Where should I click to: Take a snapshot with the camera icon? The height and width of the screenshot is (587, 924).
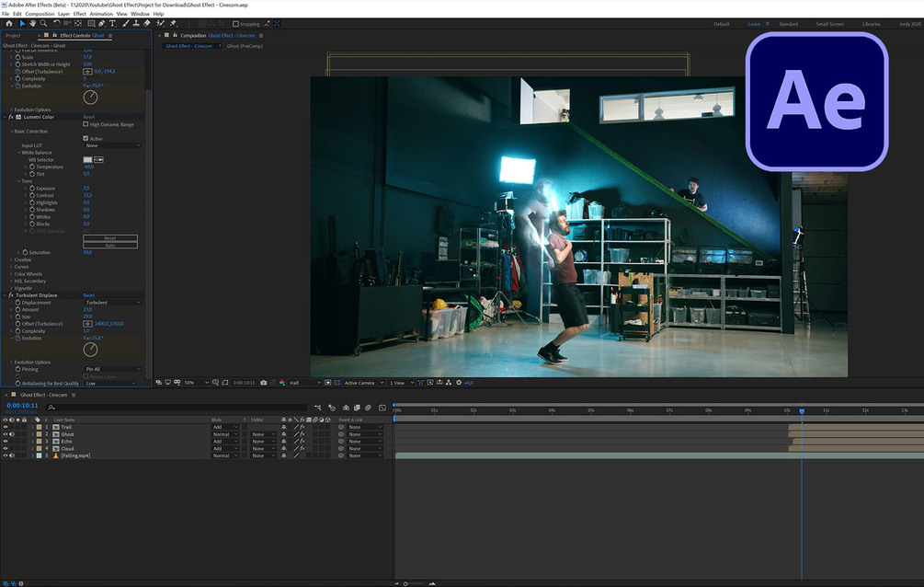(x=264, y=383)
